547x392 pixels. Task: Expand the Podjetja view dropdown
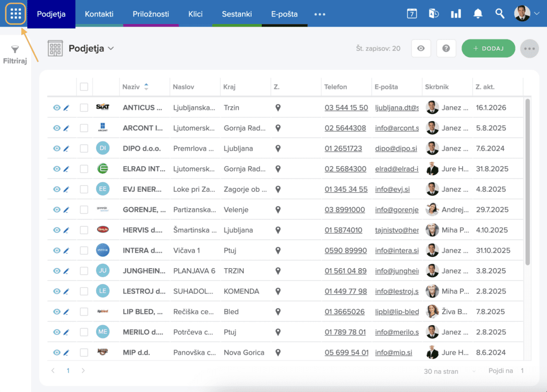click(111, 49)
